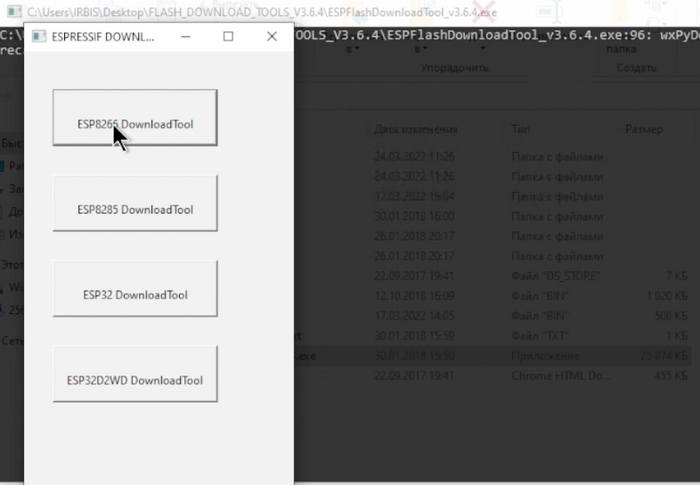Maximize the ESPRESSIF DOWNLOAD window
This screenshot has width=700, height=485.
click(228, 37)
